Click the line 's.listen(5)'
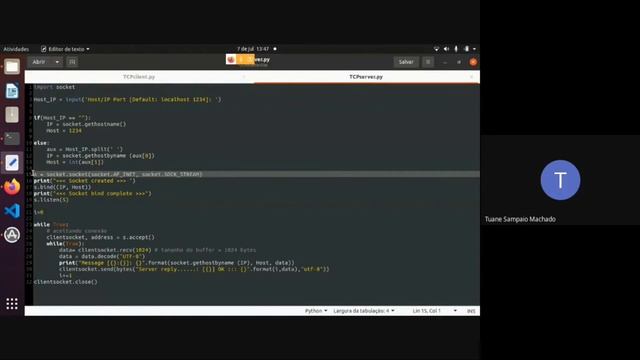Screen dimensions: 640x360 [51, 200]
